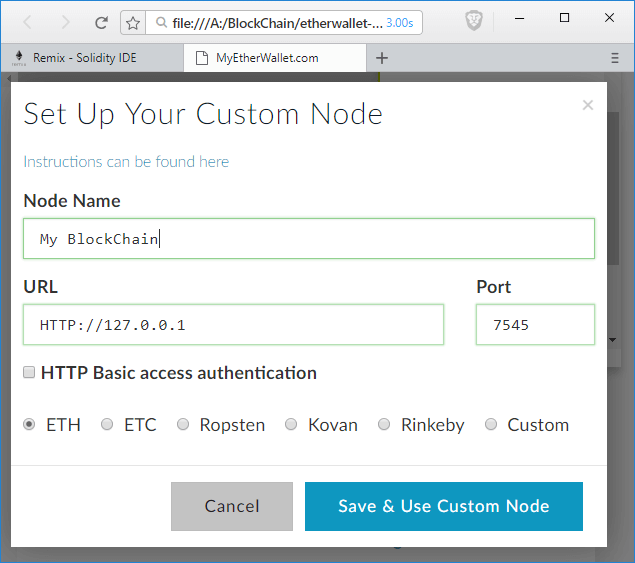Click into the Port input field
The width and height of the screenshot is (635, 563).
point(535,325)
